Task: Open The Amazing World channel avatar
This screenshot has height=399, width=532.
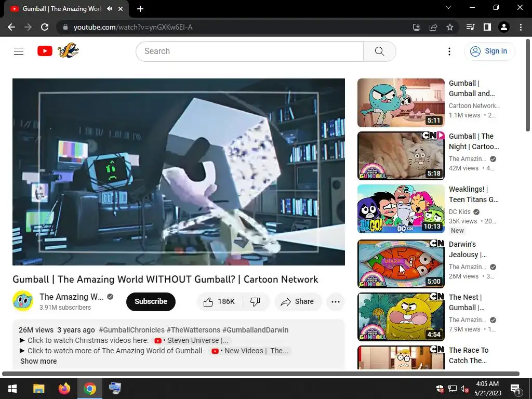Action: pos(23,301)
